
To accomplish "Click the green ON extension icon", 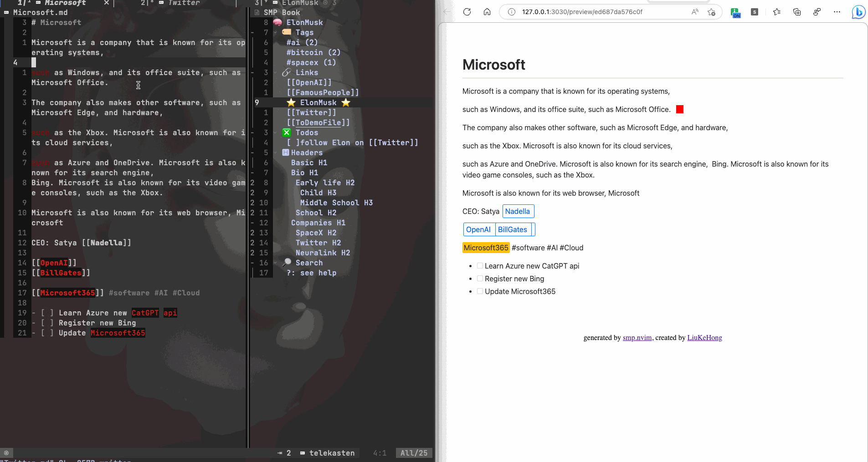I will [x=735, y=12].
